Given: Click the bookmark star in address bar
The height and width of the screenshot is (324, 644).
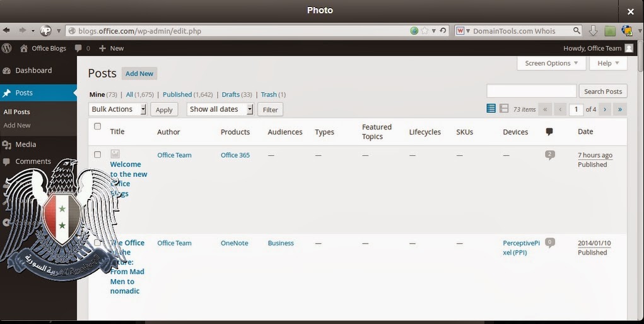Looking at the screenshot, I should 424,30.
